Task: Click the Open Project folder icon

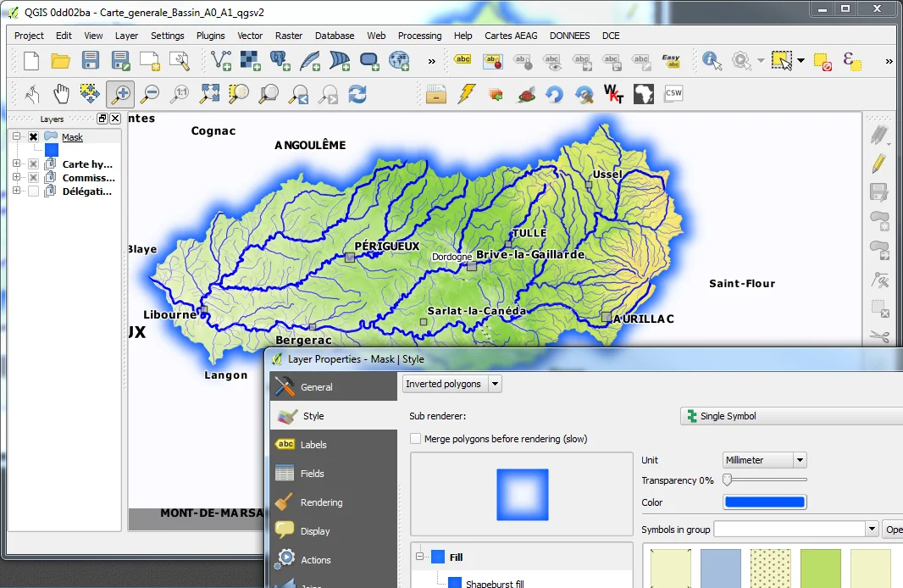Action: tap(60, 60)
